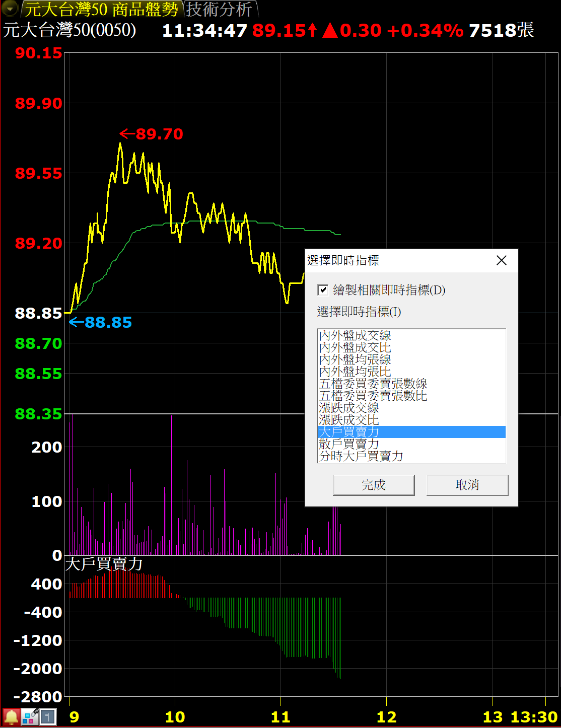Select 內外盤成交線 in the indicator list
The height and width of the screenshot is (728, 561).
(355, 335)
